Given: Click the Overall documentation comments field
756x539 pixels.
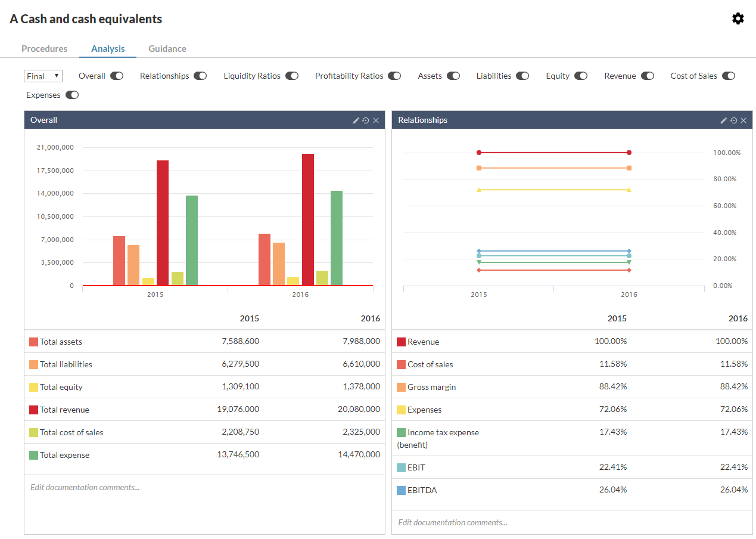Looking at the screenshot, I should [x=84, y=487].
